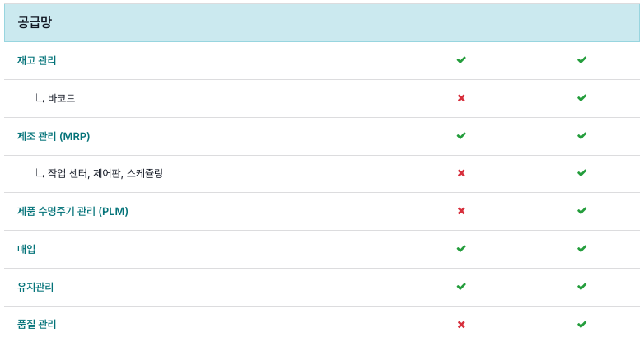644x342 pixels.
Task: Open the 제품 수명주기 관리 (PLM) link
Action: point(72,211)
